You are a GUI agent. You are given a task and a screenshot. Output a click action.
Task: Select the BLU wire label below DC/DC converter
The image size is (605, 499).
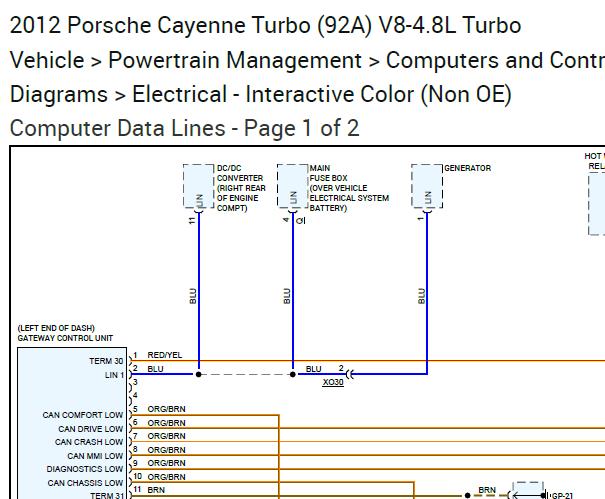(193, 296)
